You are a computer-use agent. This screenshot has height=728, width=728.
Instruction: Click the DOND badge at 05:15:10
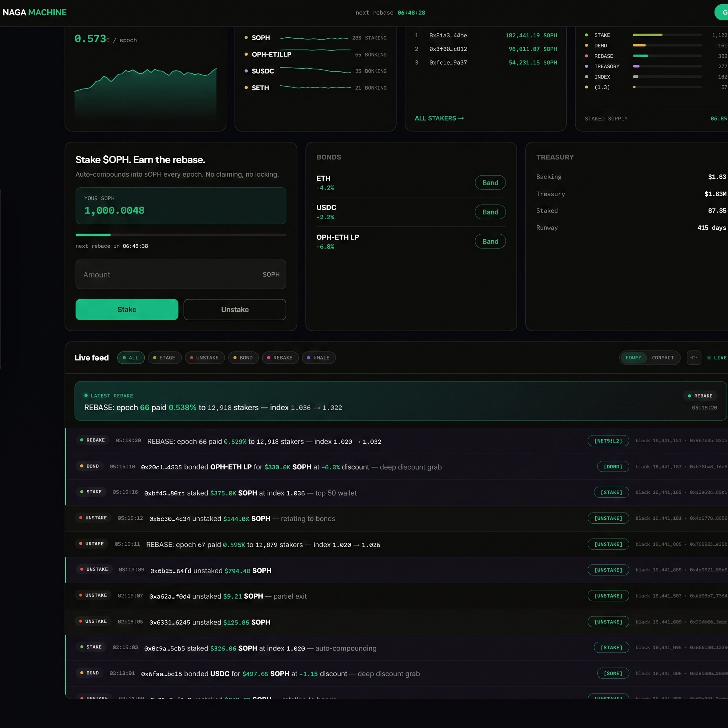click(89, 466)
